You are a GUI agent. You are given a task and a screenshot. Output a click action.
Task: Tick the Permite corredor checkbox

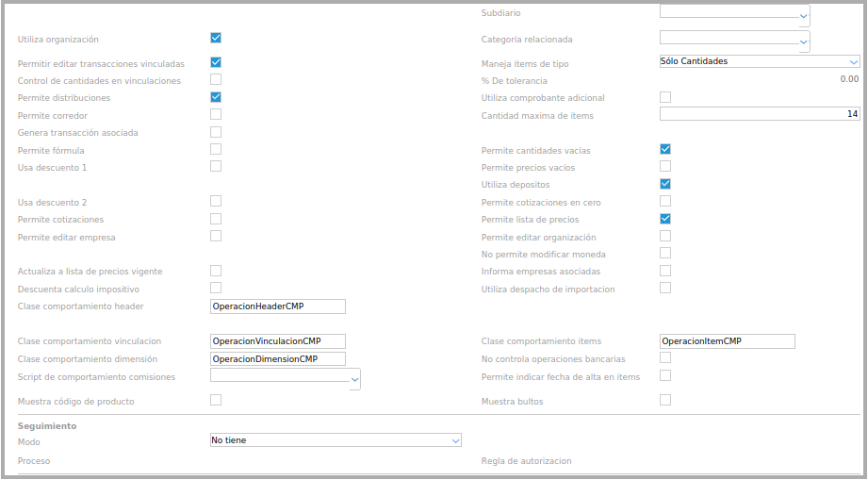[x=216, y=115]
